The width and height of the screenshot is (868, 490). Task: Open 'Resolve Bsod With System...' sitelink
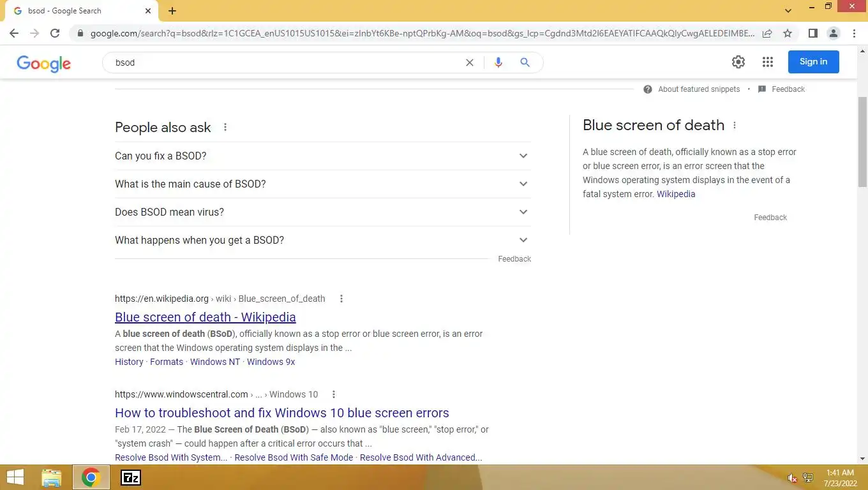coord(171,457)
